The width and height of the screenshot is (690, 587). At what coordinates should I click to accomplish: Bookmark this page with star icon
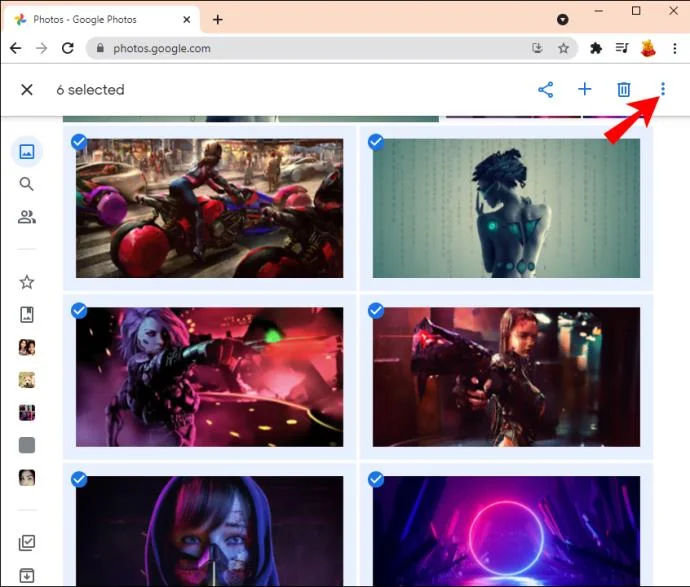coord(563,48)
